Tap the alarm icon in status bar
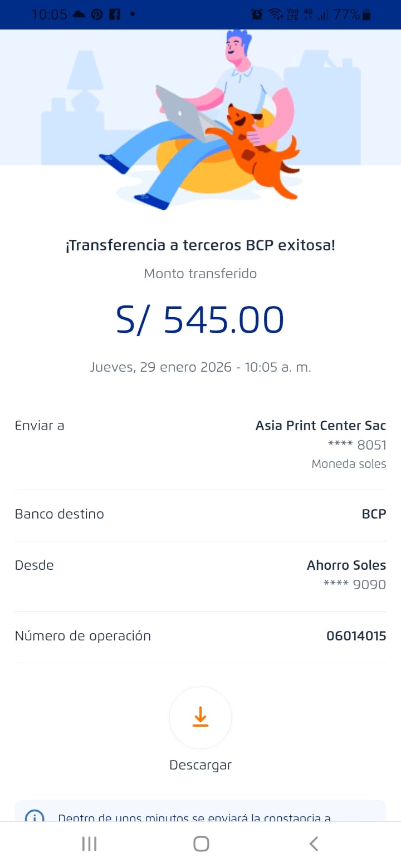The image size is (401, 868). tap(257, 14)
